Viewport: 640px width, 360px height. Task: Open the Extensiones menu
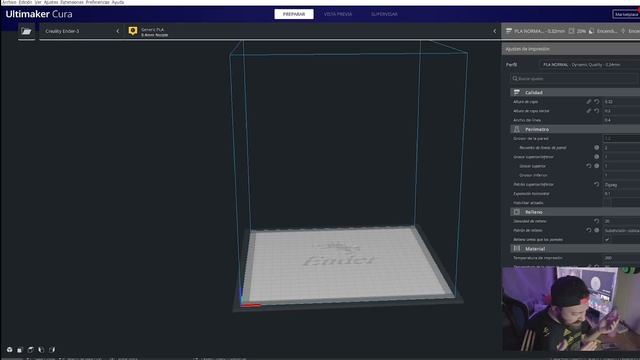[x=72, y=2]
